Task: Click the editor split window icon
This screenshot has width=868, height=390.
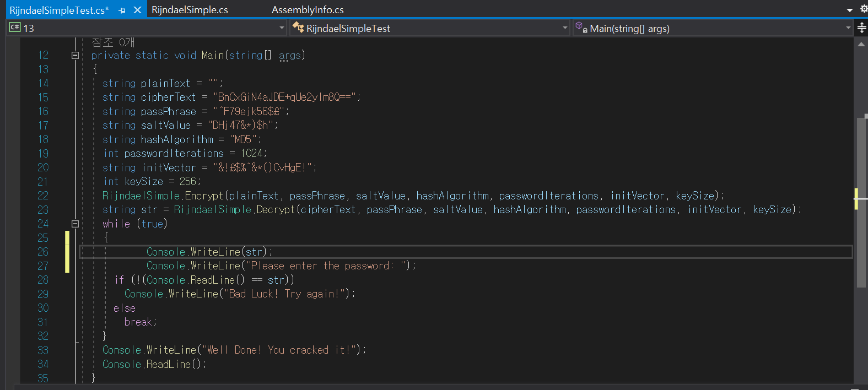Action: (x=862, y=28)
